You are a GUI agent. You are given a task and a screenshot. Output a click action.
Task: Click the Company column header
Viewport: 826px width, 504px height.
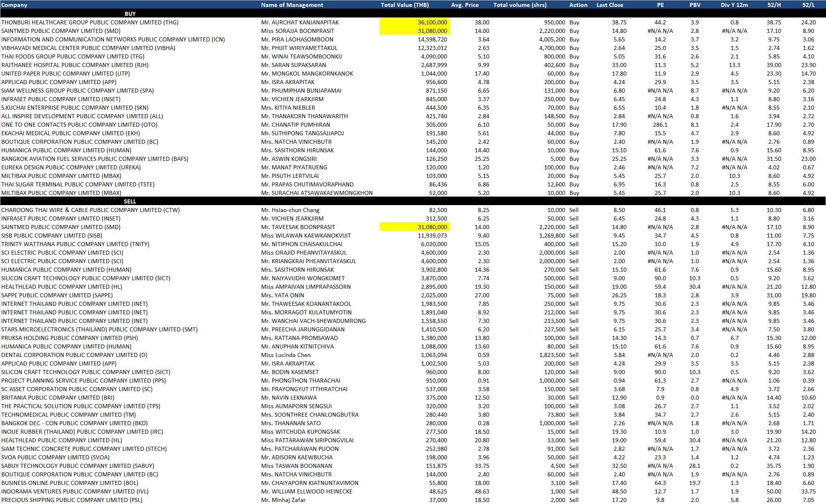click(14, 5)
